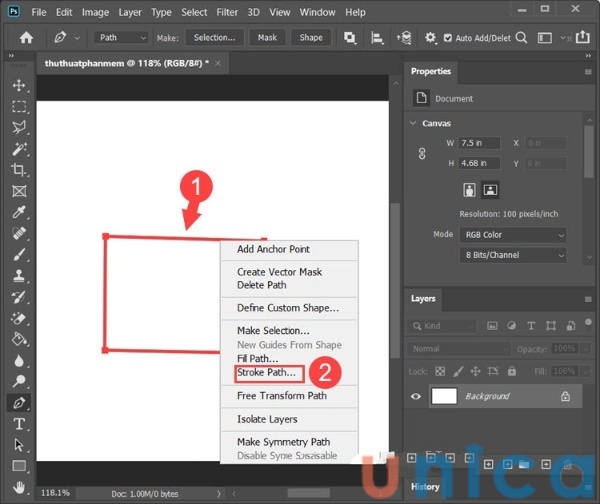Click the canvas width input field

coord(480,143)
